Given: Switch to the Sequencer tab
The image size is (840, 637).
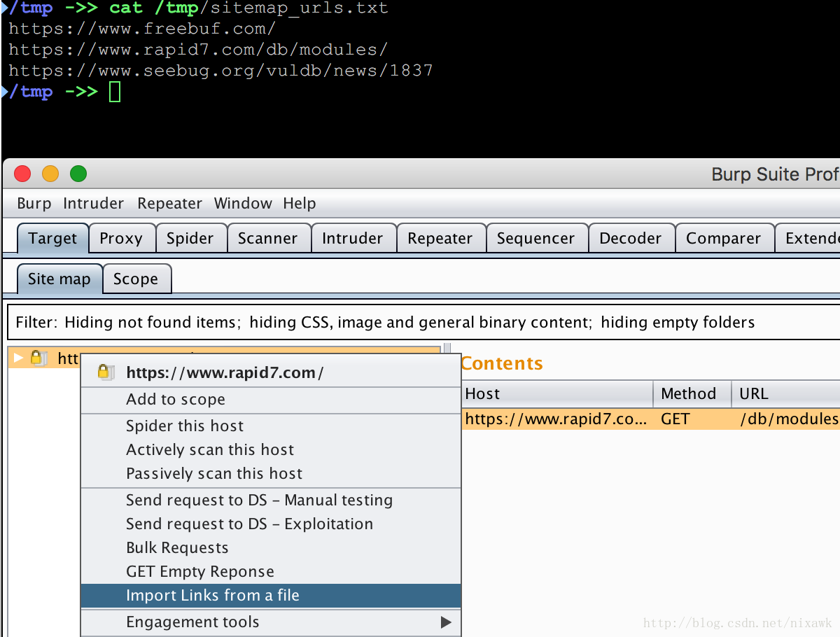Looking at the screenshot, I should click(x=536, y=238).
